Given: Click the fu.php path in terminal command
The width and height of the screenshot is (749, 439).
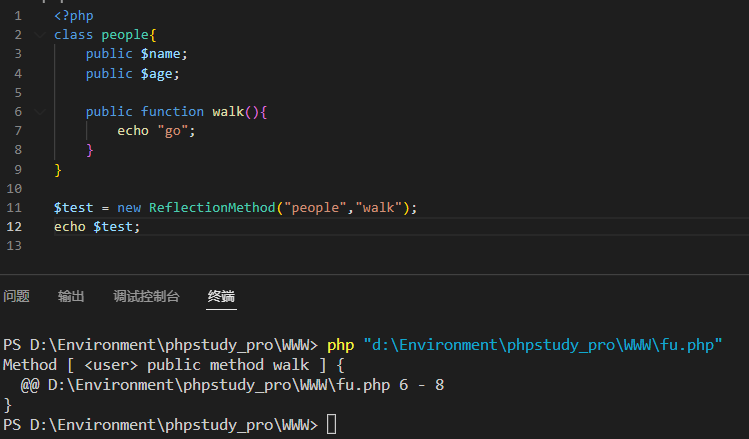Looking at the screenshot, I should (x=543, y=345).
